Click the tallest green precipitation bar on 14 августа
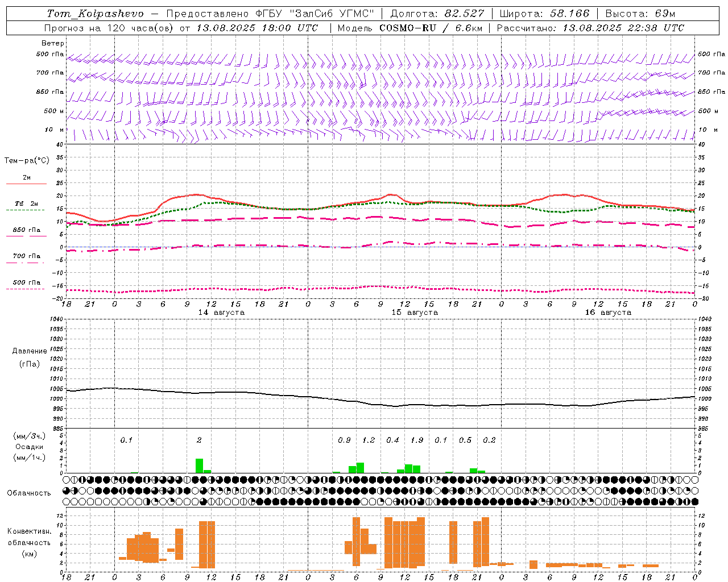The height and width of the screenshot is (582, 728). tap(199, 465)
